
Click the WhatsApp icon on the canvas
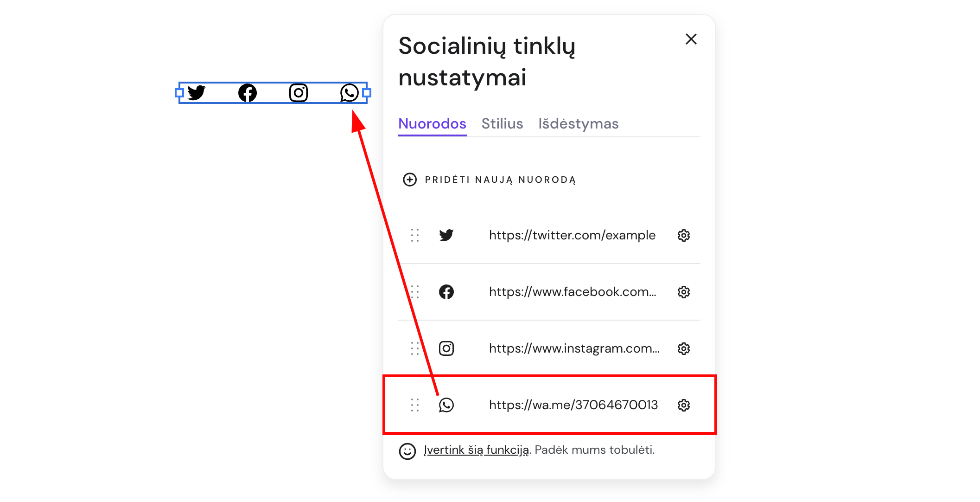(x=349, y=93)
